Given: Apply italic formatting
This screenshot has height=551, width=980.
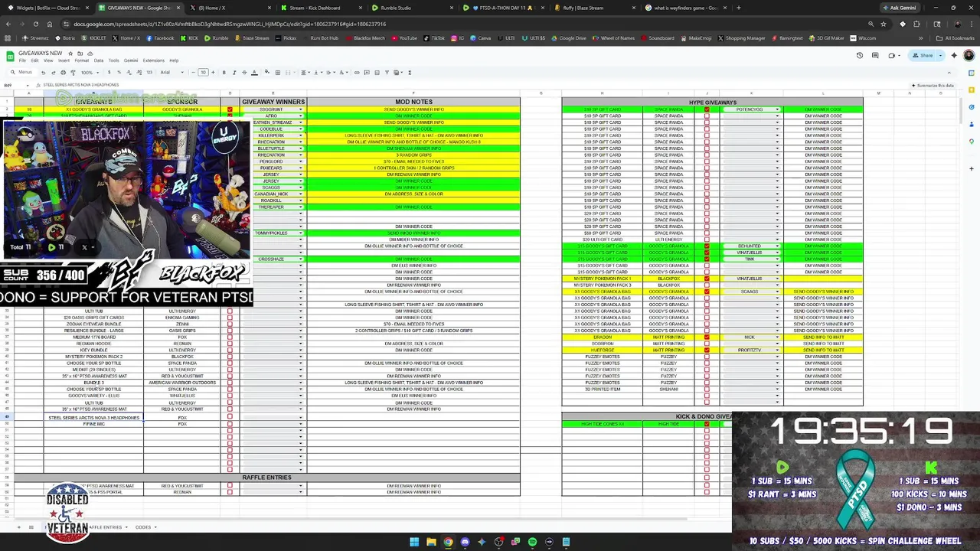Looking at the screenshot, I should (x=234, y=73).
